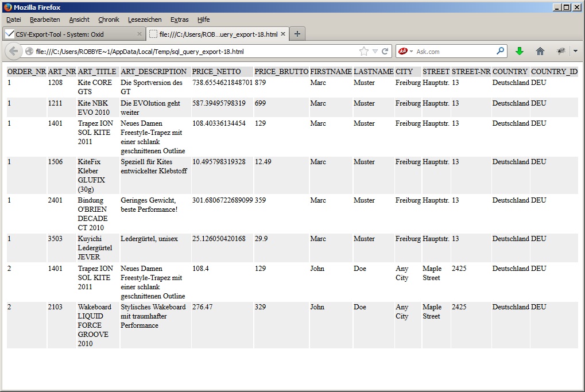Image resolution: width=585 pixels, height=392 pixels.
Task: Click the LASTNAME column header
Action: pos(374,72)
